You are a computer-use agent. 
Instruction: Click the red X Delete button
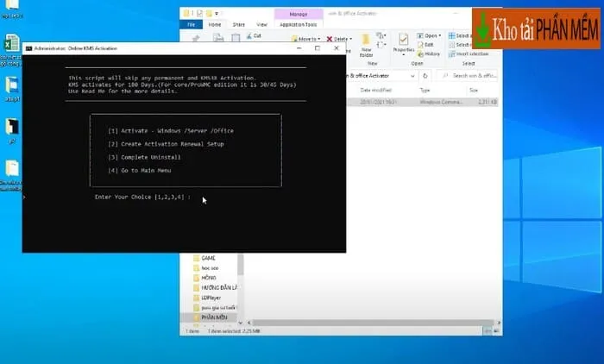point(330,39)
